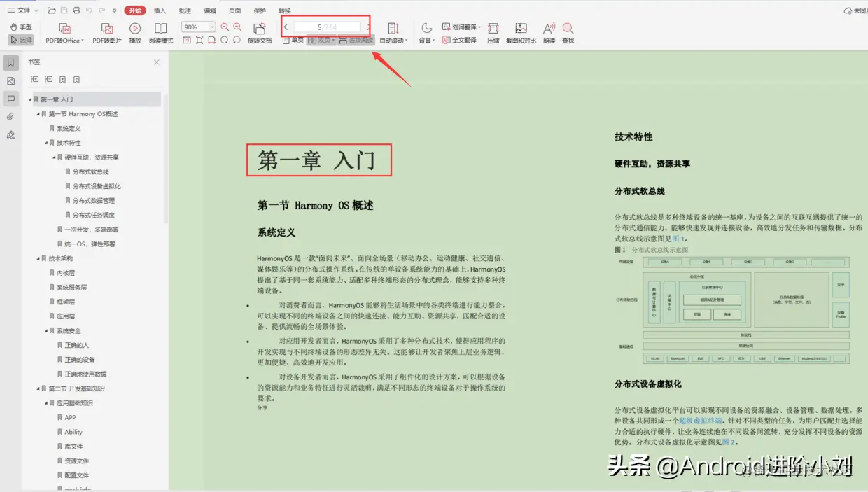
Task: Collapse 第二节 开发基础知识 node
Action: (38, 388)
